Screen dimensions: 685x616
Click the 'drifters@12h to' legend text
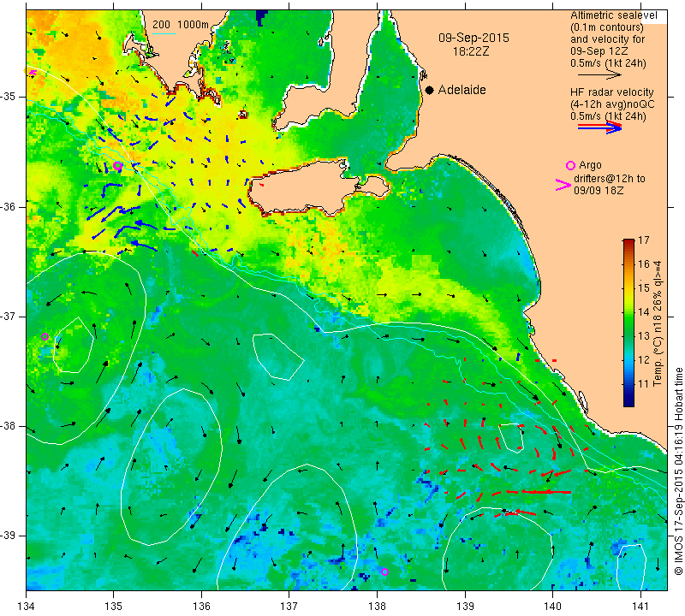pos(610,179)
